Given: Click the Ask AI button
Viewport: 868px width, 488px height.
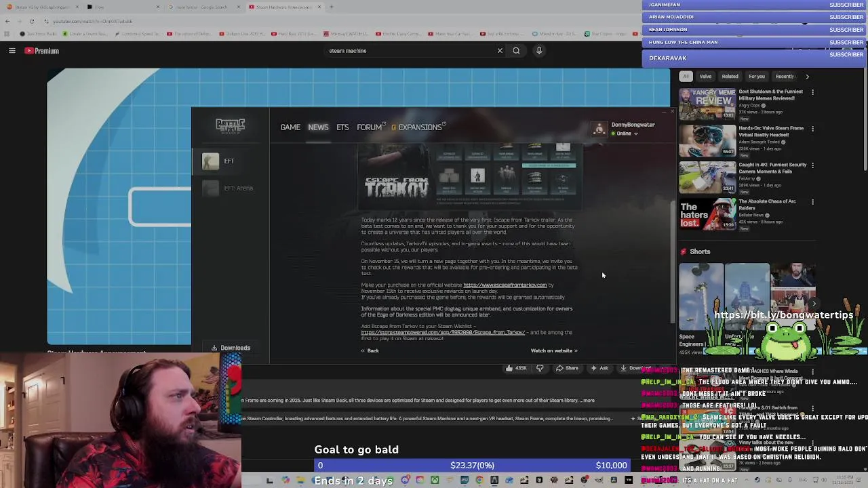Looking at the screenshot, I should [x=599, y=368].
